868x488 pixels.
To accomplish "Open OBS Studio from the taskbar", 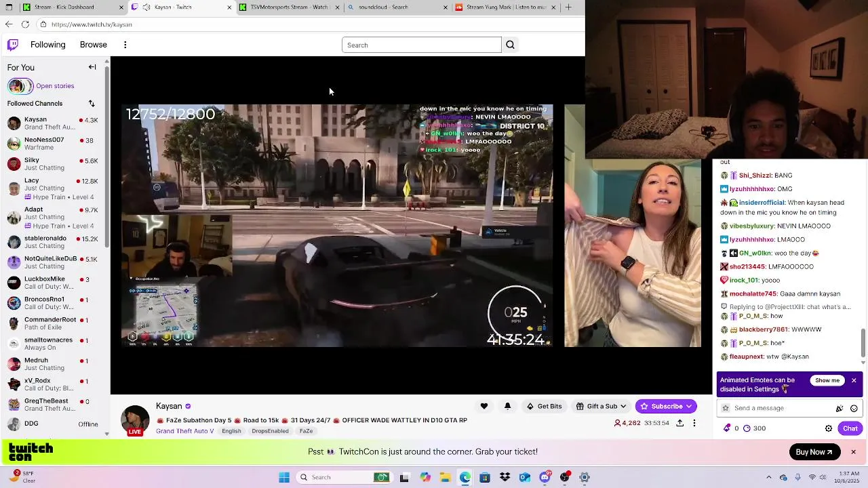I will (565, 477).
